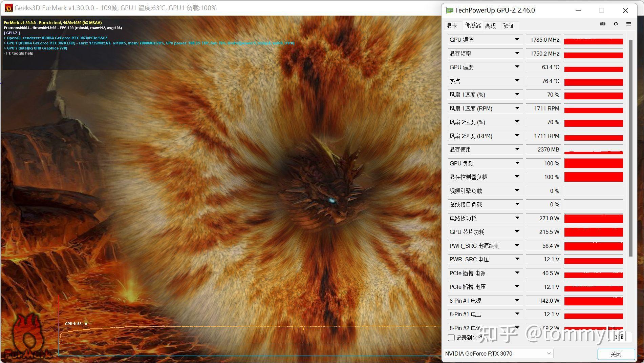644x363 pixels.
Task: Close the GPU-Z window with X
Action: pos(625,10)
